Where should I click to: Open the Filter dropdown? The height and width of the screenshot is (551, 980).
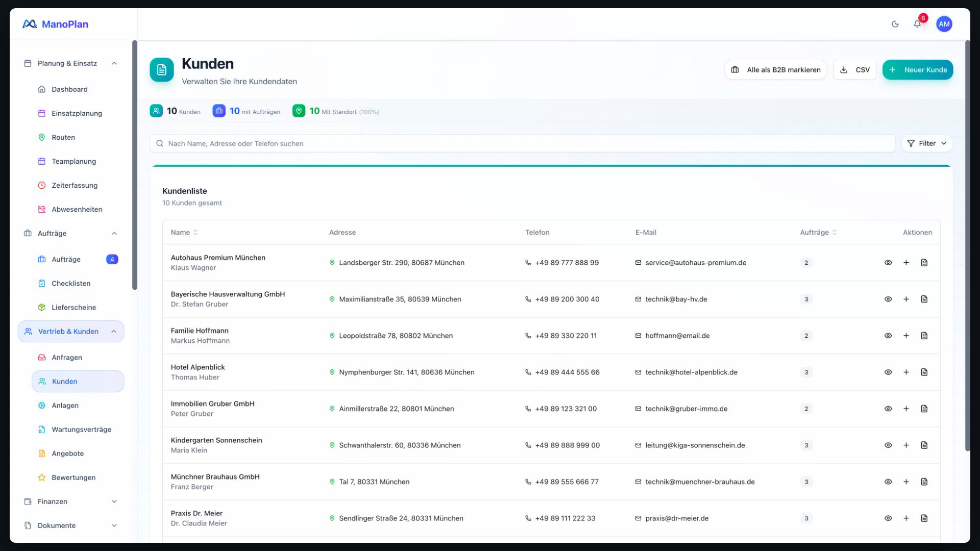click(x=927, y=143)
